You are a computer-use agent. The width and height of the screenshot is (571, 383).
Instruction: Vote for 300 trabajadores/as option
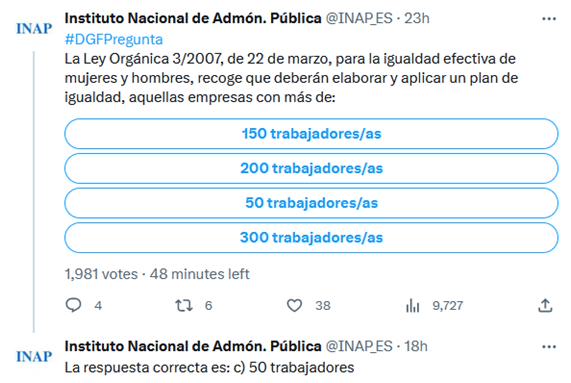click(311, 237)
